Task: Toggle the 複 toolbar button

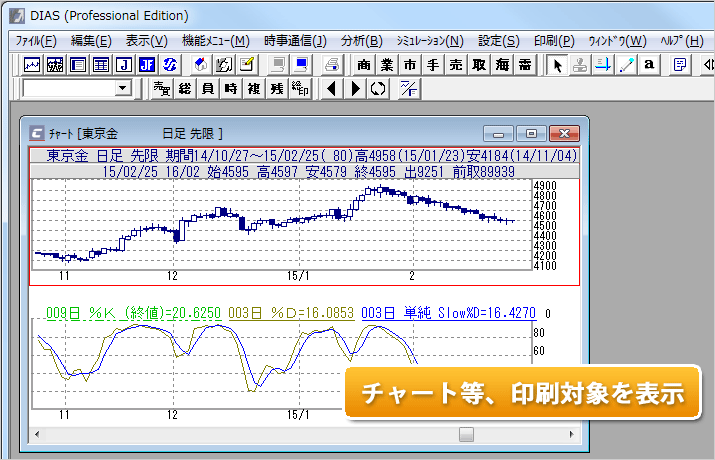Action: coord(253,89)
